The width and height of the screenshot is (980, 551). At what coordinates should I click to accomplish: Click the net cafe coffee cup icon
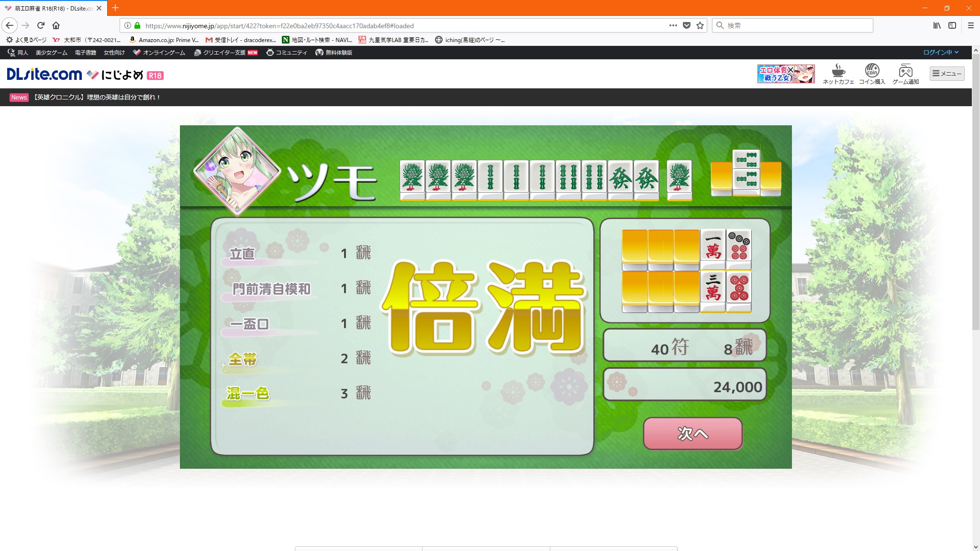coord(838,71)
